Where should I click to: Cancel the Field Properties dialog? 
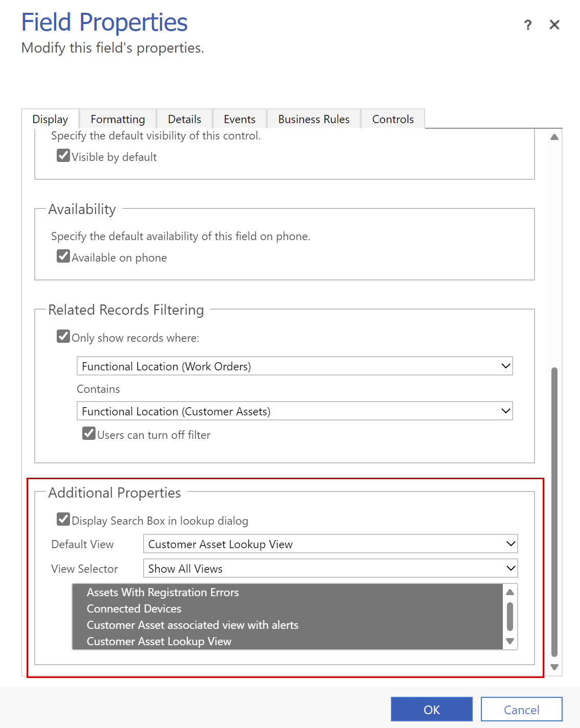pyautogui.click(x=521, y=709)
